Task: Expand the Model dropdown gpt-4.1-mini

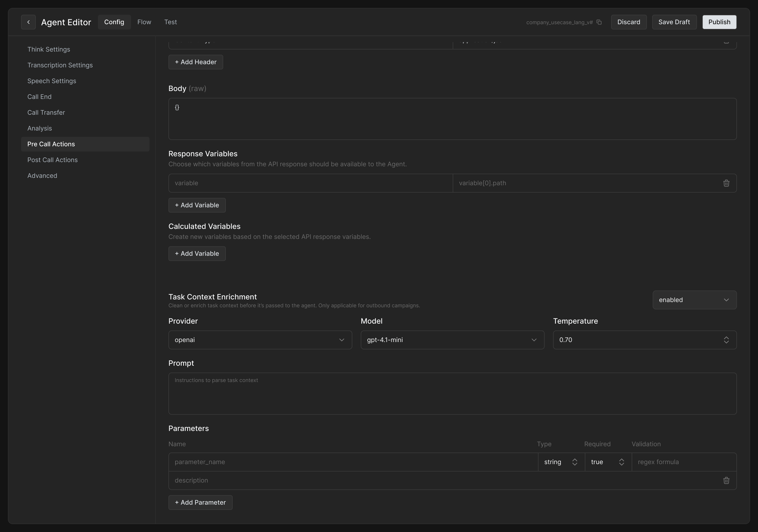Action: (452, 340)
